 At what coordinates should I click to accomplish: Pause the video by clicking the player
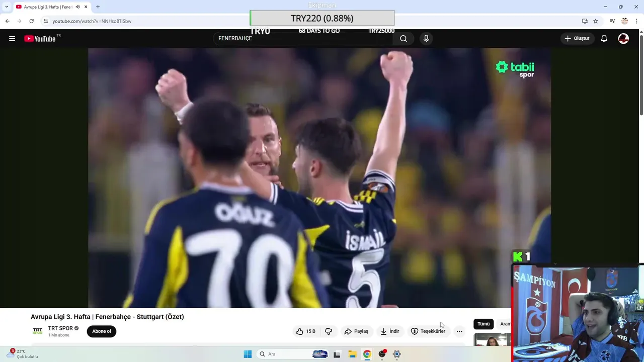pos(319,177)
